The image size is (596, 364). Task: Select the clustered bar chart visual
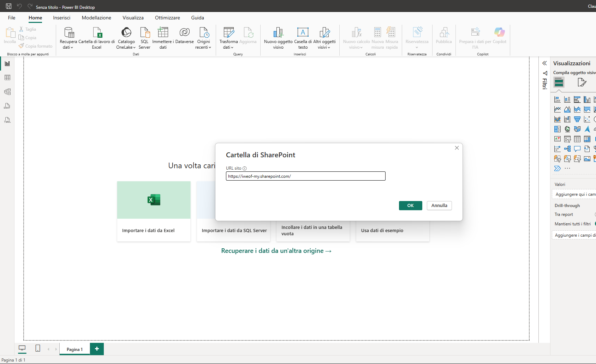click(x=577, y=99)
